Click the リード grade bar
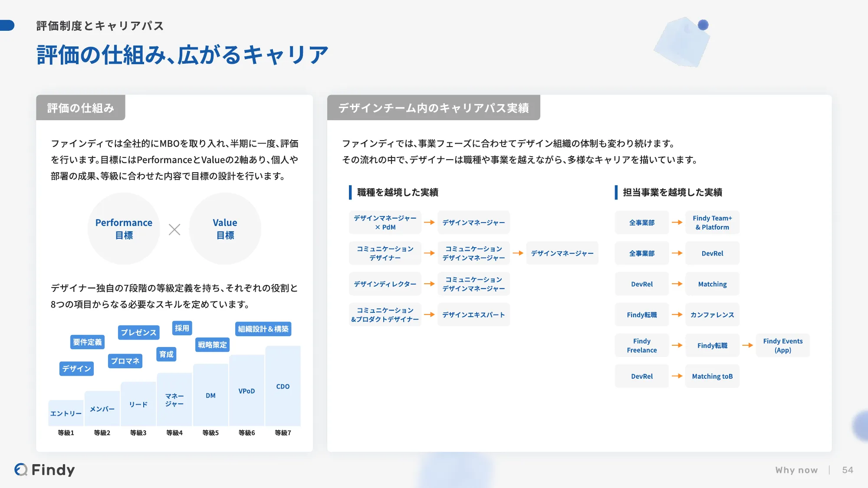 pyautogui.click(x=138, y=404)
